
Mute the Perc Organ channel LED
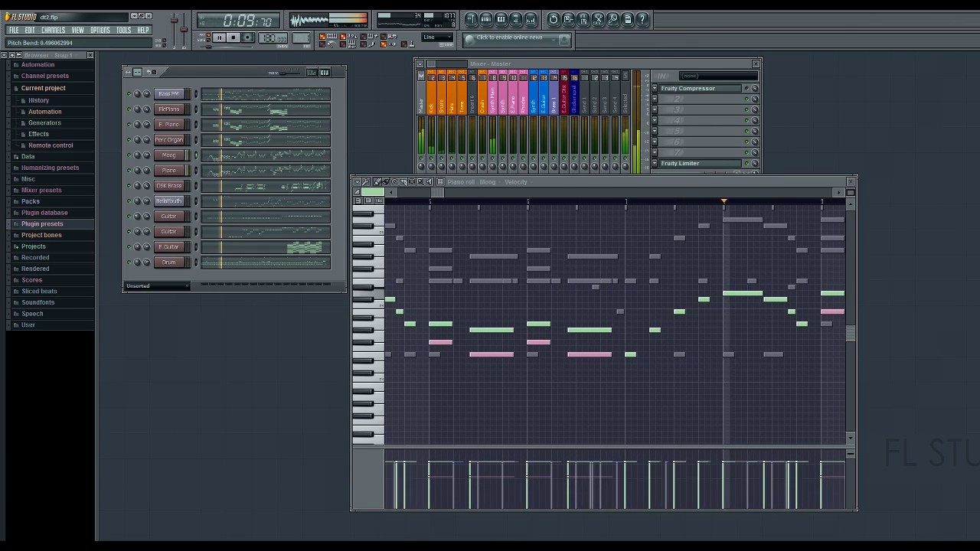point(129,140)
